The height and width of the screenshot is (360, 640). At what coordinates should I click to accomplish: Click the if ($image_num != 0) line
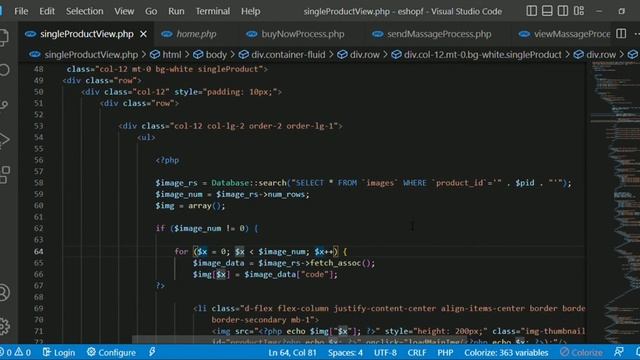207,229
